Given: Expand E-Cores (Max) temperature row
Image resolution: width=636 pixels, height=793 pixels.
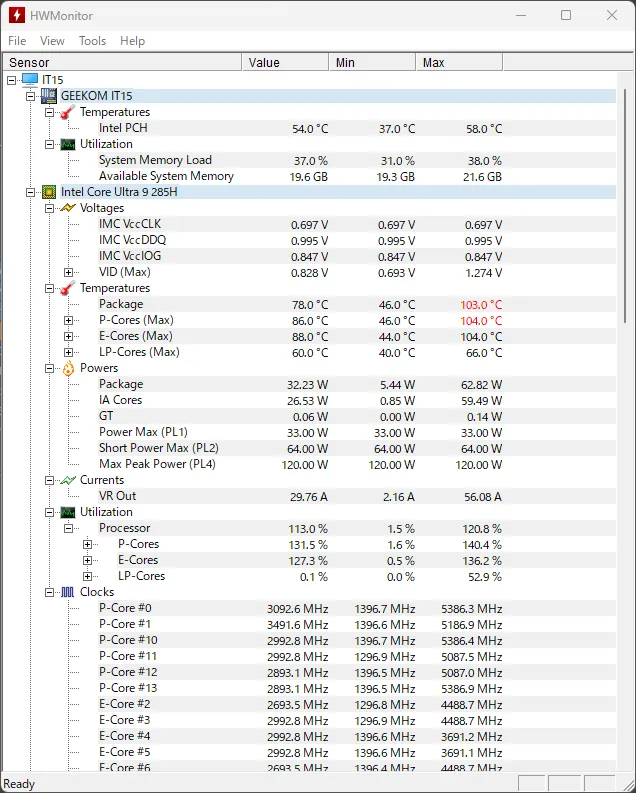Looking at the screenshot, I should 68,336.
